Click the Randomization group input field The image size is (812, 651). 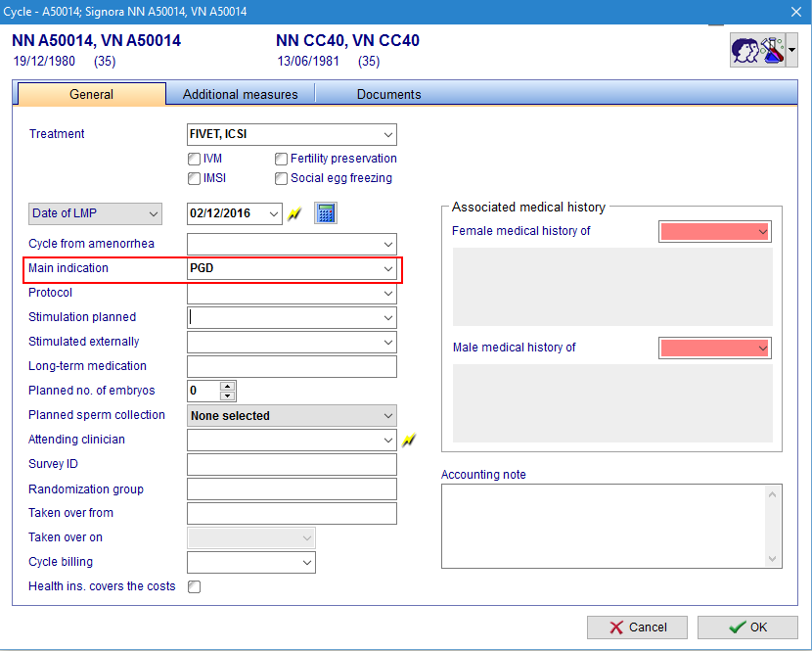[292, 488]
